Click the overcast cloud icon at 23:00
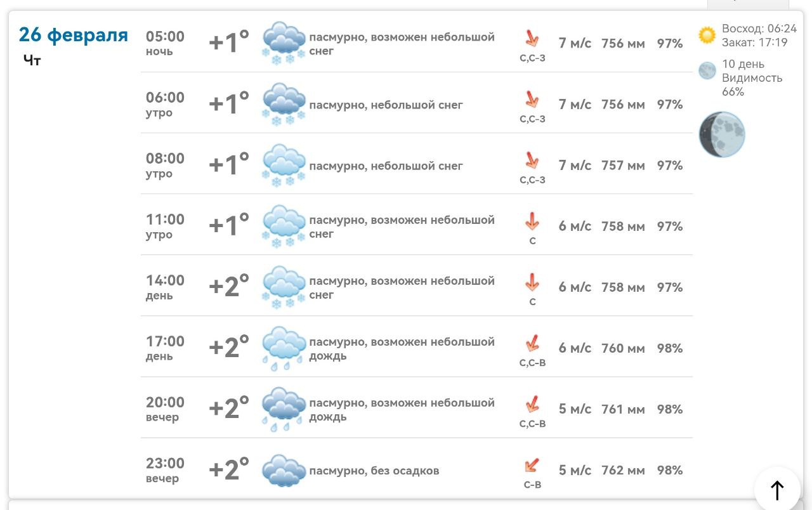Viewport: 812px width, 510px height. click(x=284, y=470)
